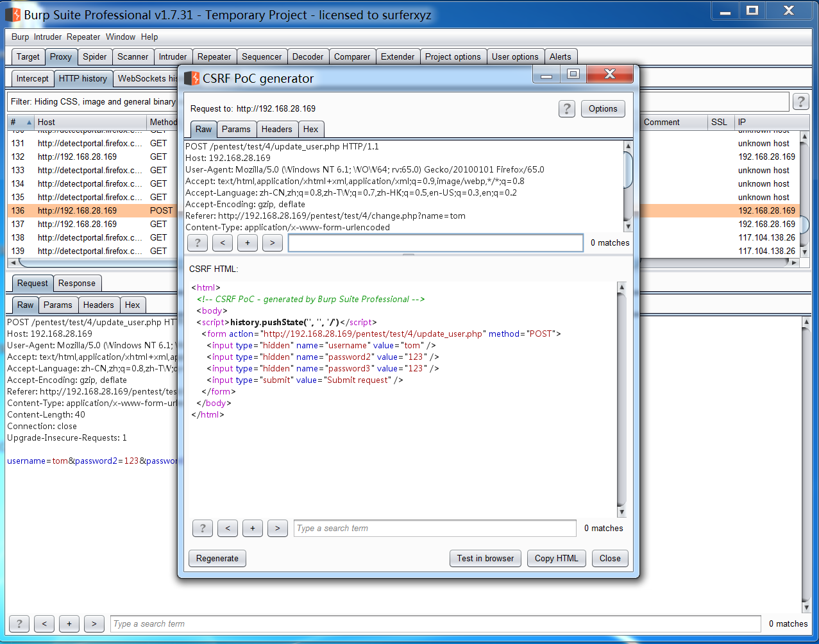This screenshot has width=819, height=644.
Task: Go to next match in CSRF HTML search
Action: pyautogui.click(x=277, y=528)
